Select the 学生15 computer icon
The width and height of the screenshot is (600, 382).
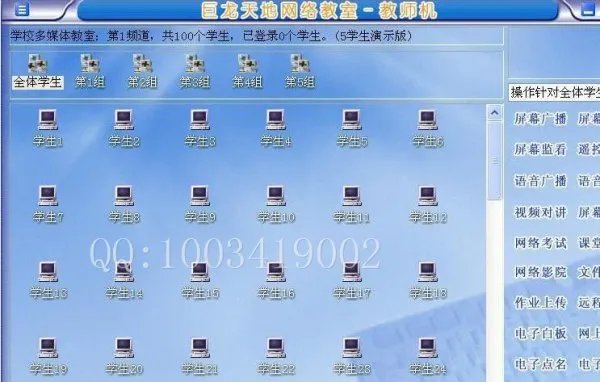pos(200,272)
